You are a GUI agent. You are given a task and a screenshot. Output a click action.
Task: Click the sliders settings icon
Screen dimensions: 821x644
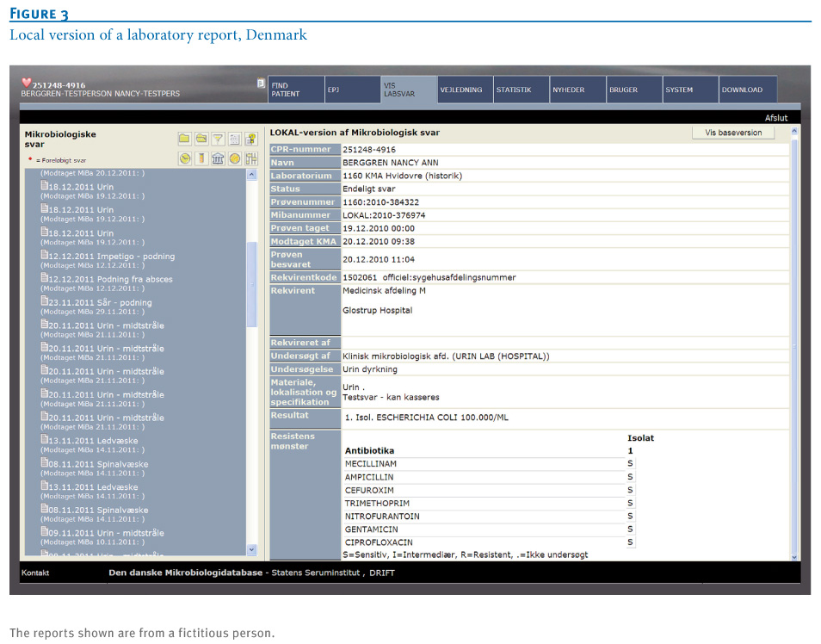point(251,158)
